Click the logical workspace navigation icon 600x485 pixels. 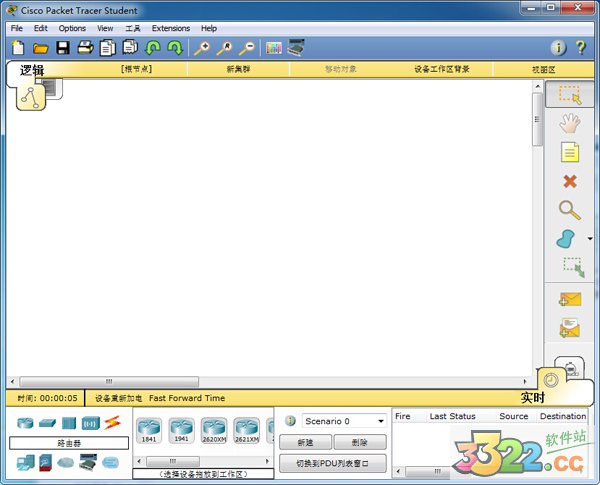(x=31, y=98)
